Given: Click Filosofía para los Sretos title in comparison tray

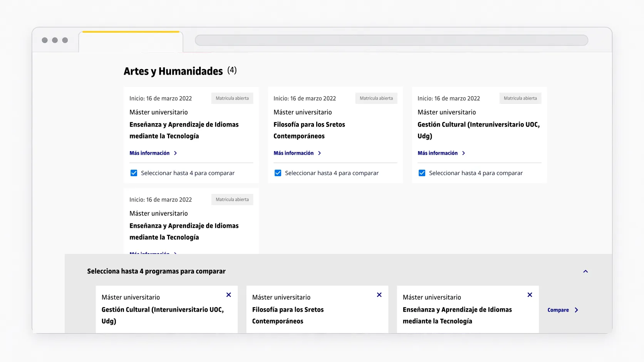Looking at the screenshot, I should pos(288,315).
